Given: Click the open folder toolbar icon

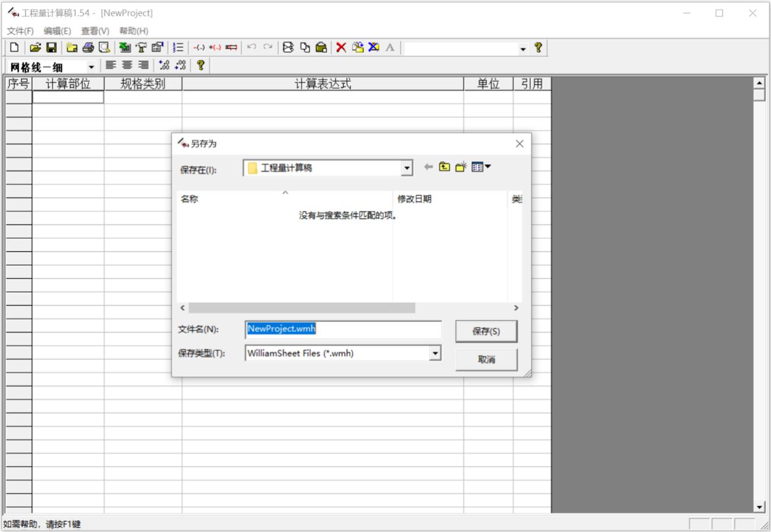Looking at the screenshot, I should (35, 47).
